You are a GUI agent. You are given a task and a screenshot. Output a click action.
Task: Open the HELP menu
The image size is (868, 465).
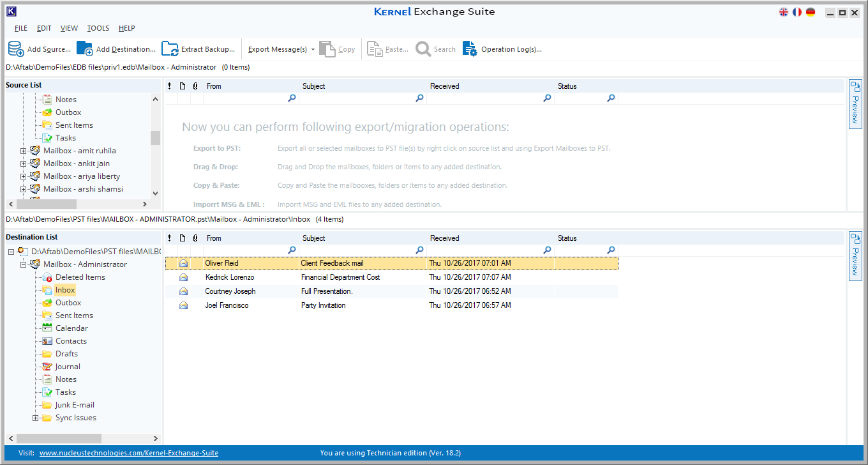point(127,28)
